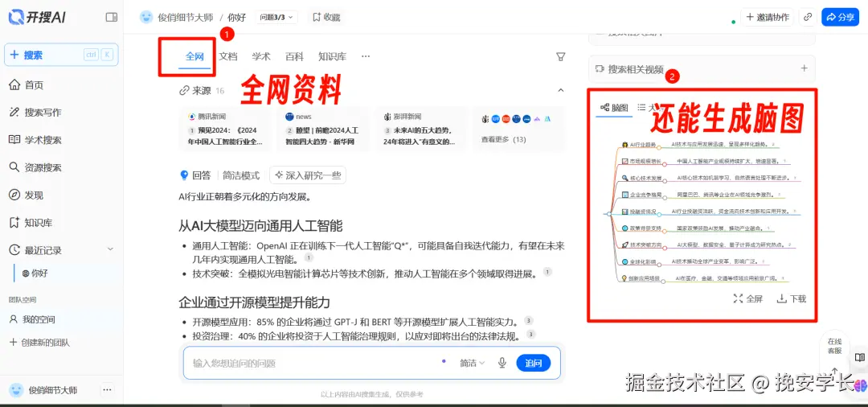Click the open-book guide icon

tap(859, 358)
